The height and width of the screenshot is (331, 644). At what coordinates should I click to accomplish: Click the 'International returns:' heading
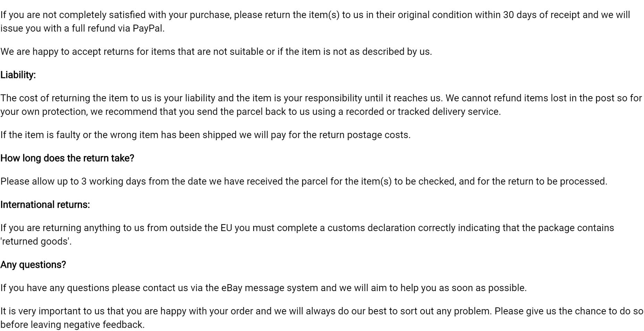45,205
